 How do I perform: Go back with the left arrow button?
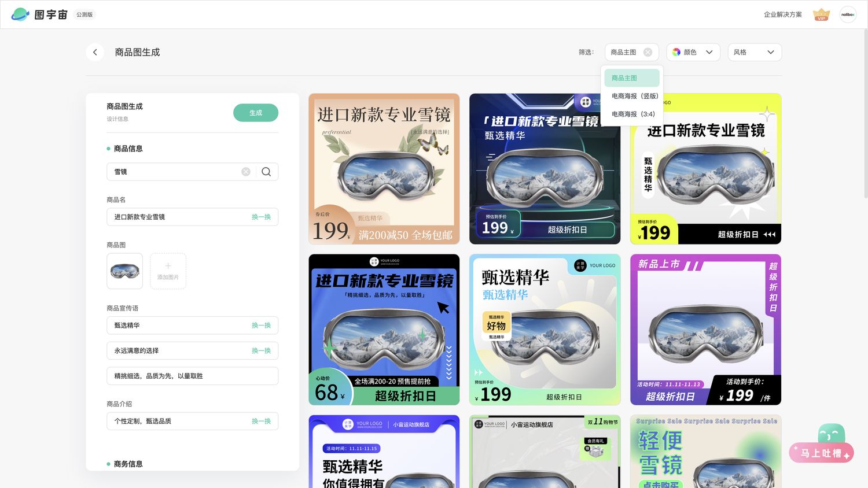(95, 52)
